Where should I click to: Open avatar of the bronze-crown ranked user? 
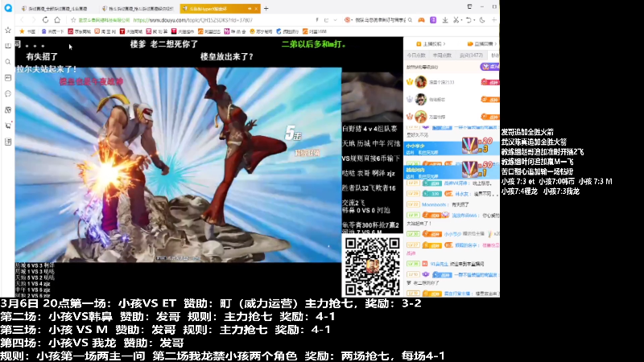pos(420,117)
